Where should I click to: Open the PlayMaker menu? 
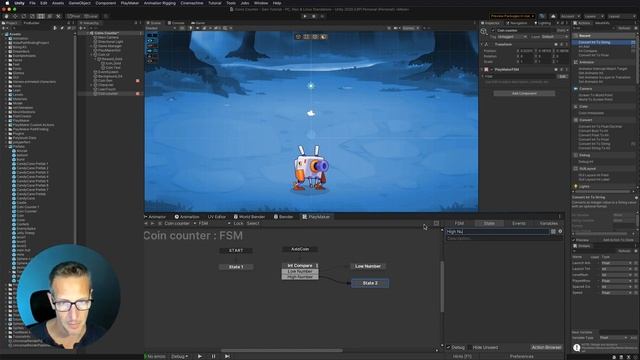coord(130,3)
